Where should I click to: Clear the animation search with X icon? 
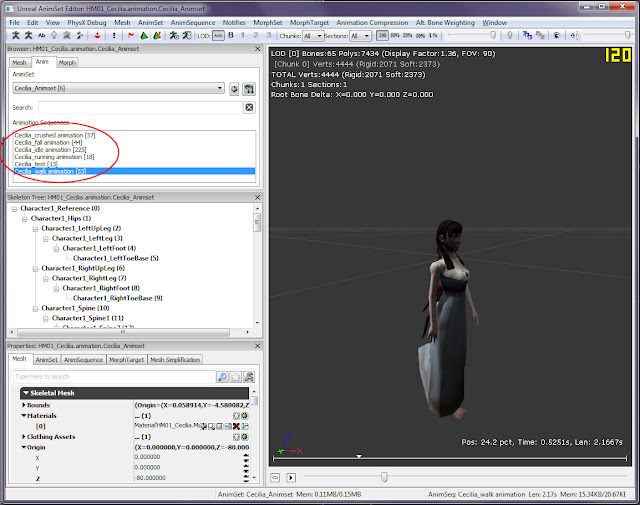coord(249,107)
